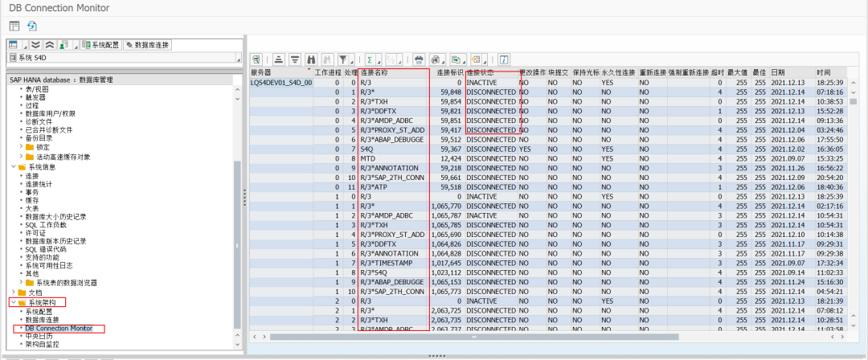Expand the 锁定 folder node
The height and width of the screenshot is (360, 868).
coord(22,147)
